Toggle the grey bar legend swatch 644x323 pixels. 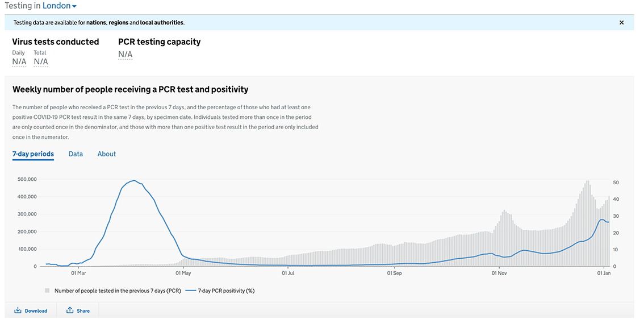coord(47,291)
